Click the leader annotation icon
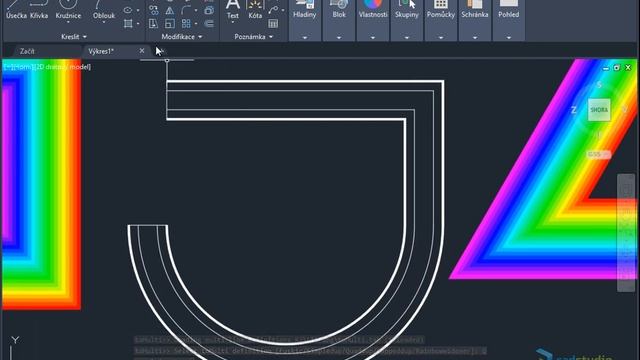 pyautogui.click(x=273, y=10)
